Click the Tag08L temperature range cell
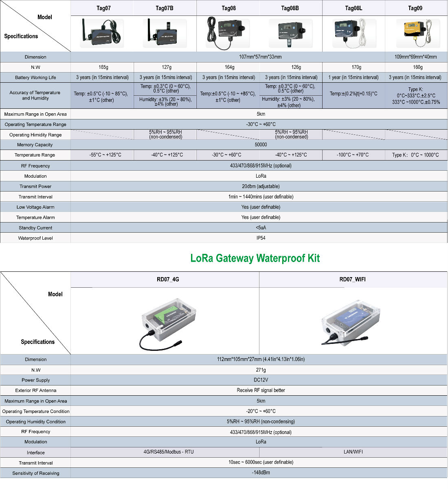This screenshot has height=489, width=448. coord(353,155)
